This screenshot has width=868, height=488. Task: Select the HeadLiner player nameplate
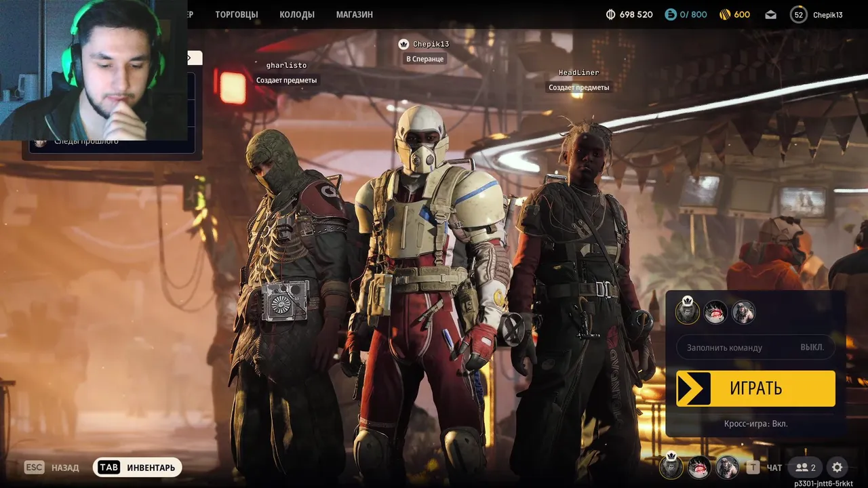tap(579, 73)
